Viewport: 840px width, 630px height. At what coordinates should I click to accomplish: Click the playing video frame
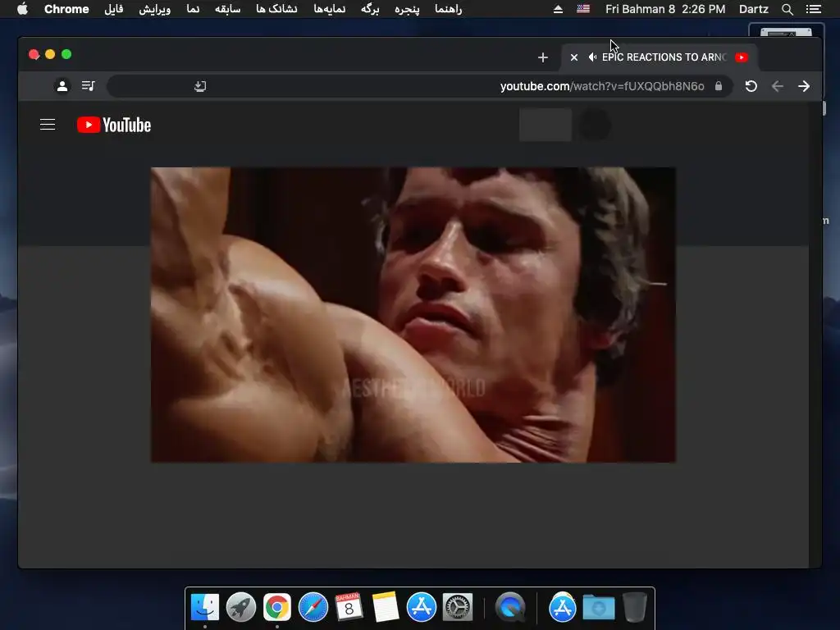(413, 314)
